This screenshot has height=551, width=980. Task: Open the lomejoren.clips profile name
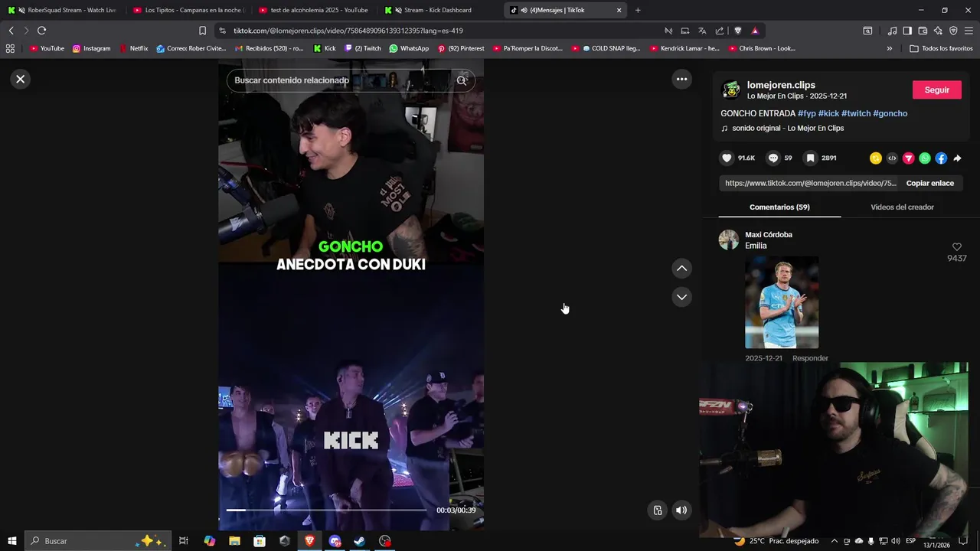pos(781,85)
